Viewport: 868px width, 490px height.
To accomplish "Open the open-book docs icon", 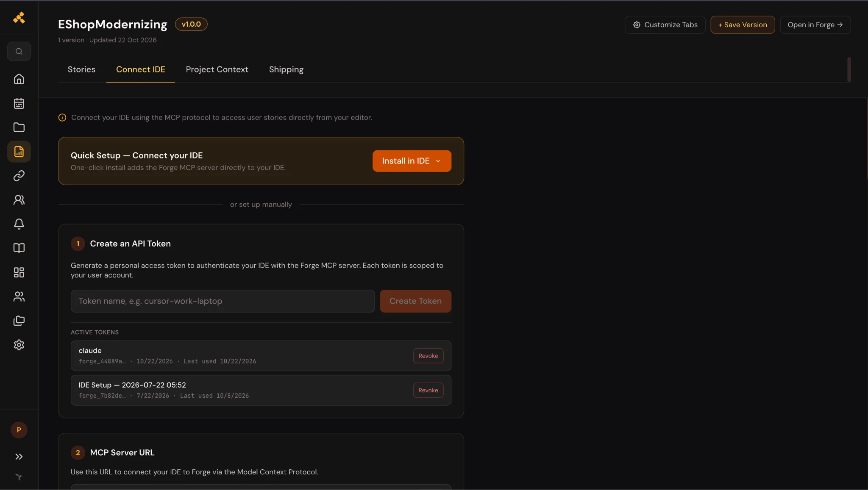I will tap(19, 248).
